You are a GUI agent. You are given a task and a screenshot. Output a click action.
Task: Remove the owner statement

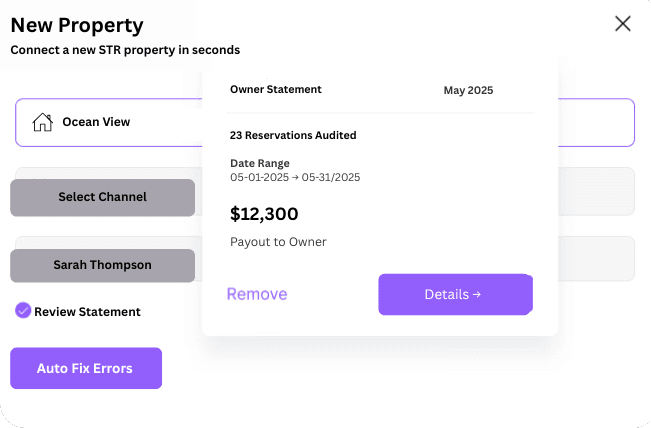pyautogui.click(x=257, y=294)
